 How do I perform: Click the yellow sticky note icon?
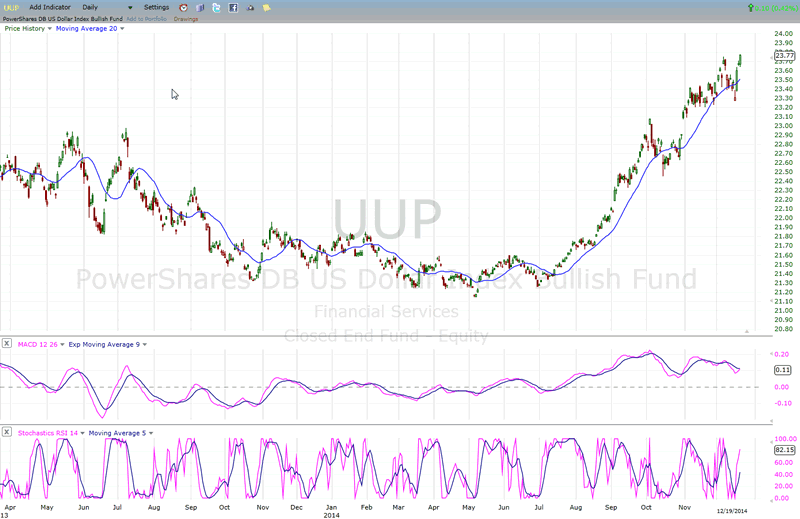[266, 8]
